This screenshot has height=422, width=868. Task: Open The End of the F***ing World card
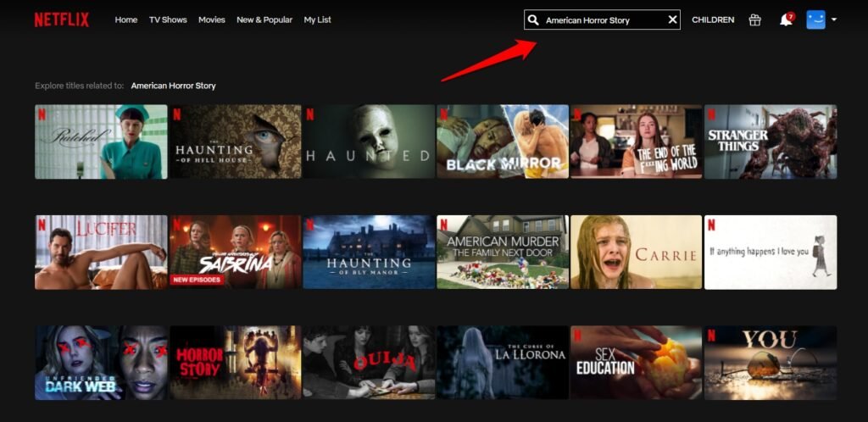[637, 142]
